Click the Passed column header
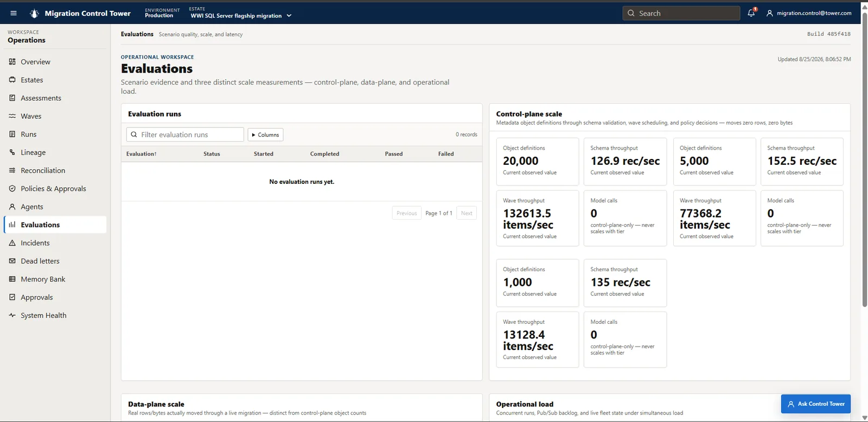The width and height of the screenshot is (868, 422). coord(394,154)
